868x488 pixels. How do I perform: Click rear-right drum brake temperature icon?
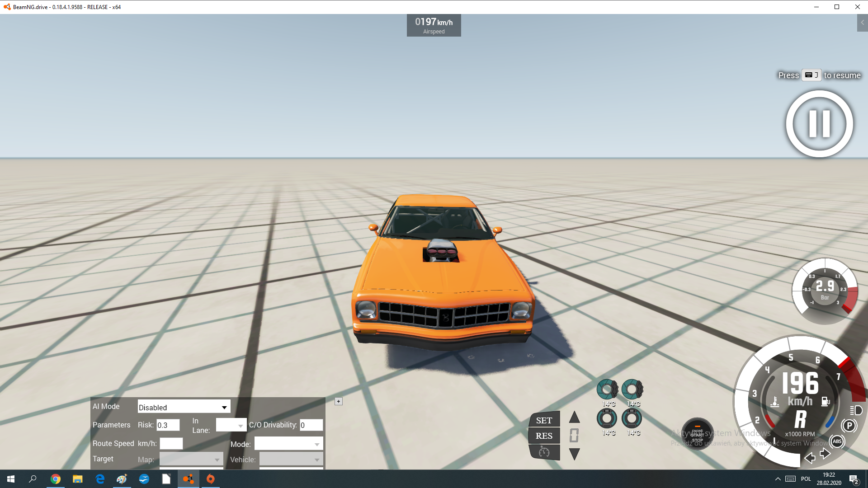[x=632, y=418]
